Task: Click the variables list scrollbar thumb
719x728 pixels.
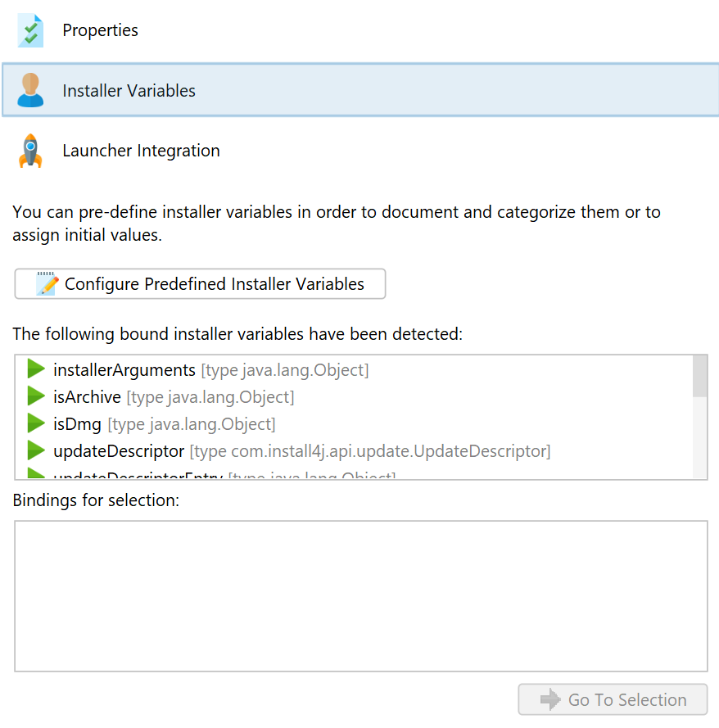Action: pyautogui.click(x=700, y=376)
